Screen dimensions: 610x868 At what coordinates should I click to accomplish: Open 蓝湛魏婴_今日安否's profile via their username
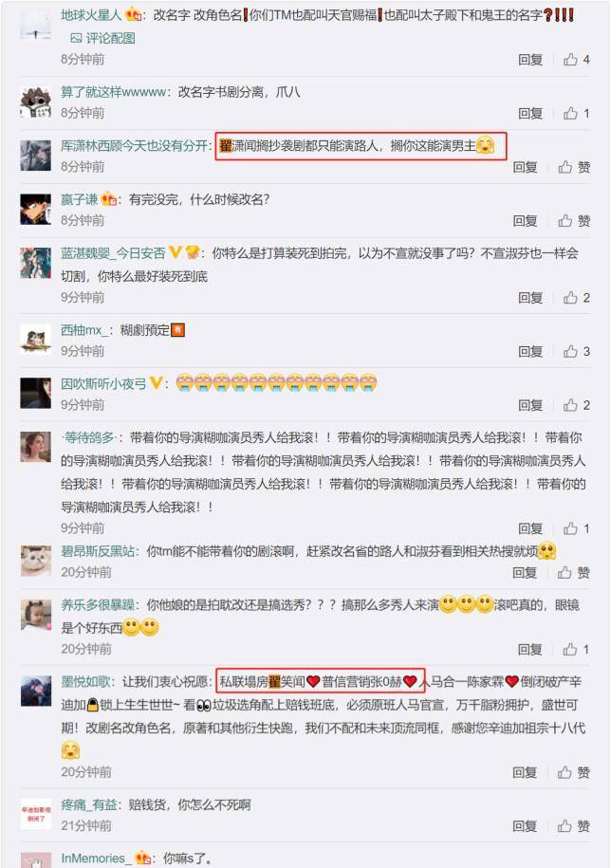[113, 253]
